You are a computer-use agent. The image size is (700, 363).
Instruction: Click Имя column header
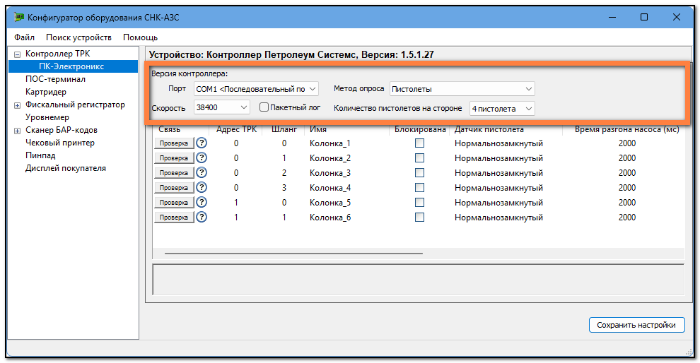[x=318, y=129]
